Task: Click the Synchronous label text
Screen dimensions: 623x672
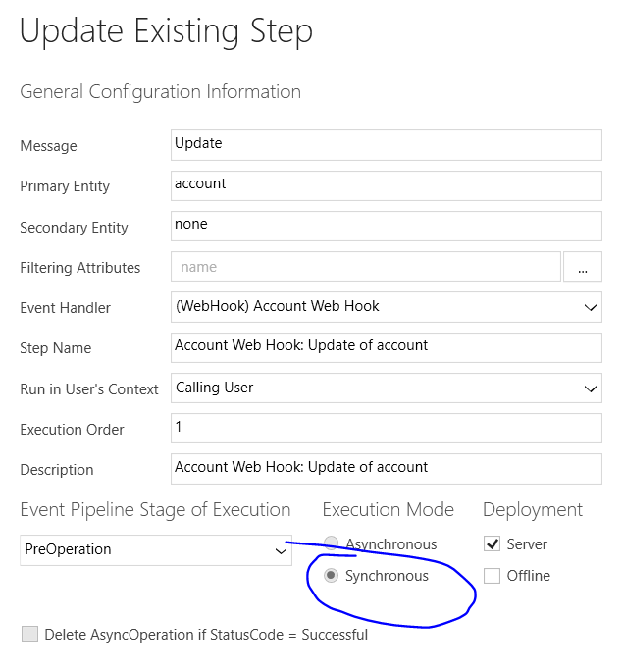Action: point(387,576)
